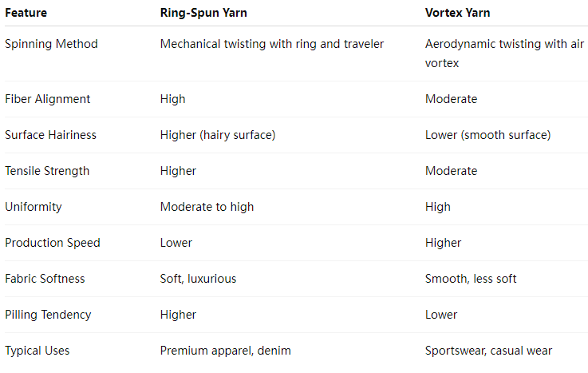Select the Surface Hairiness row label

[x=50, y=135]
